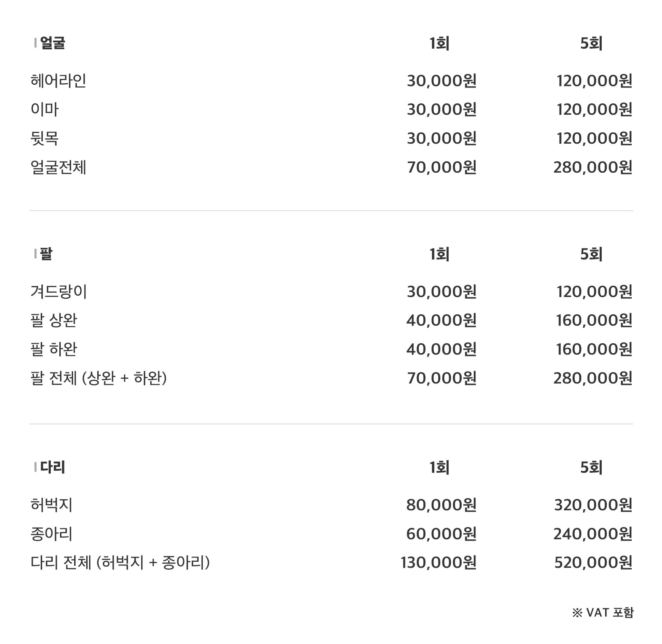Click the 헤어라인 row label
Viewport: 662px width, 644px height.
click(x=58, y=81)
